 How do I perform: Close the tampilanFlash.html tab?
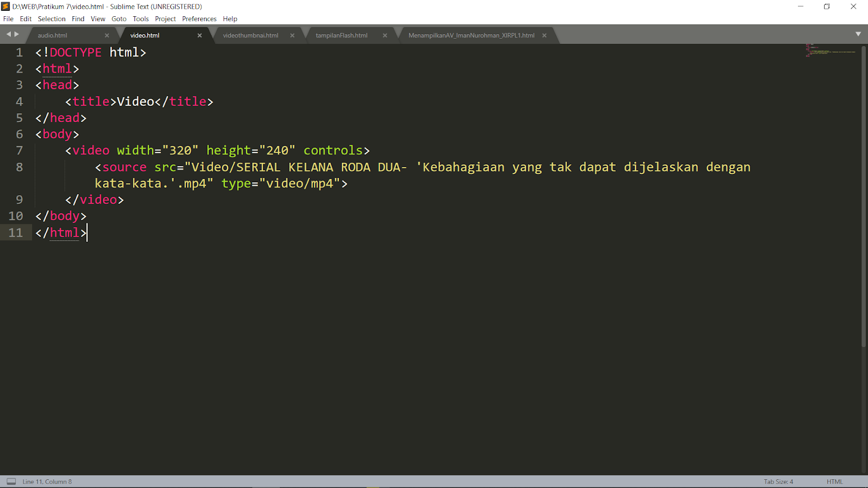coord(385,35)
